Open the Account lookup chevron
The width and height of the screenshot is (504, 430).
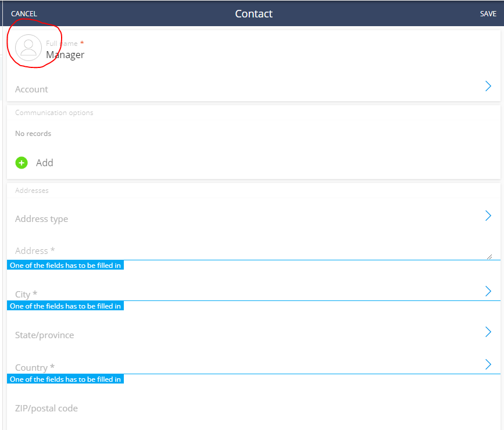[x=488, y=86]
